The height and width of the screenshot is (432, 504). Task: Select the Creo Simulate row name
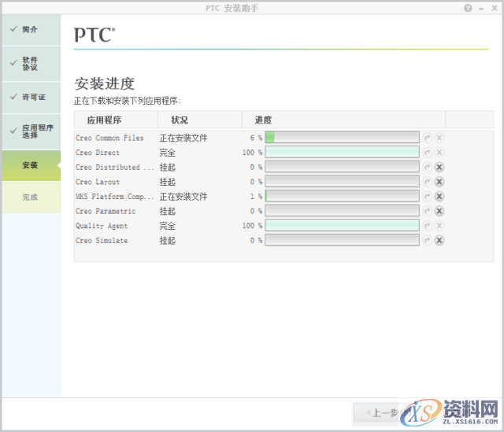coord(102,241)
